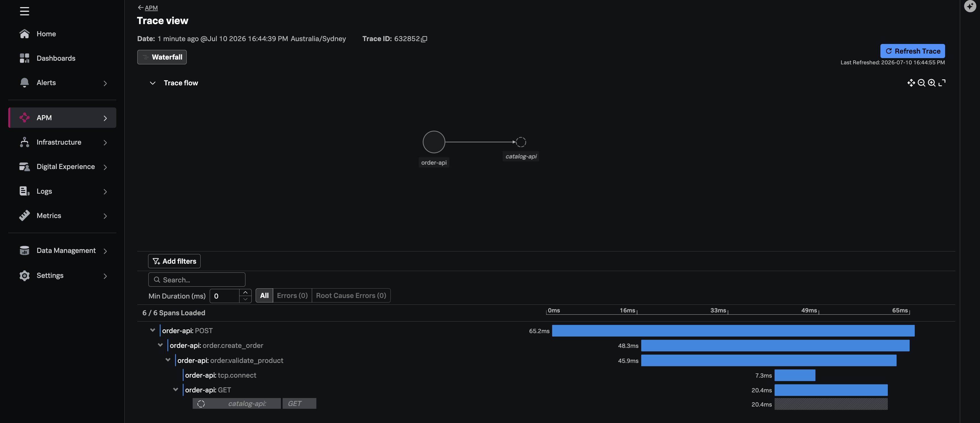Go to Home in the sidebar

(x=46, y=34)
